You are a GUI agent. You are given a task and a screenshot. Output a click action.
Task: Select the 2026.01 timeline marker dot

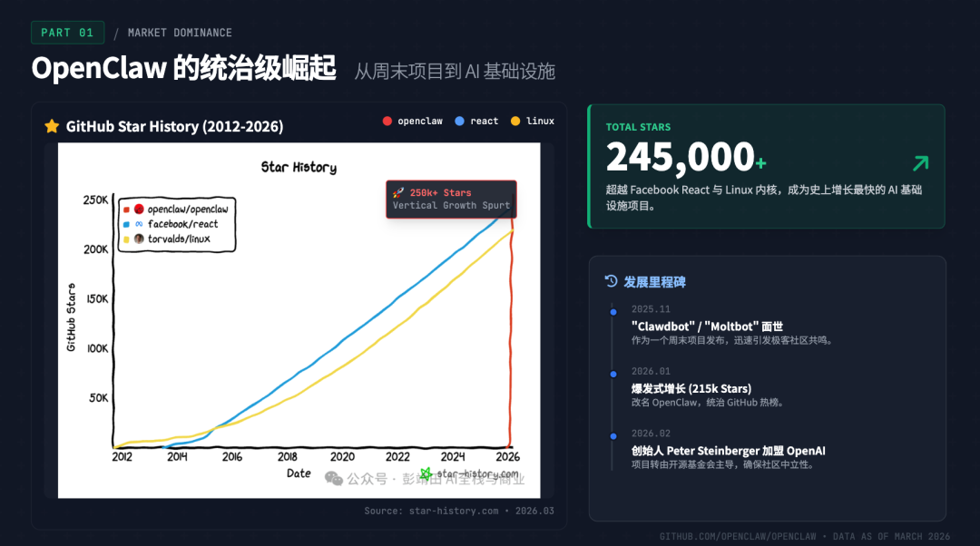coord(613,375)
